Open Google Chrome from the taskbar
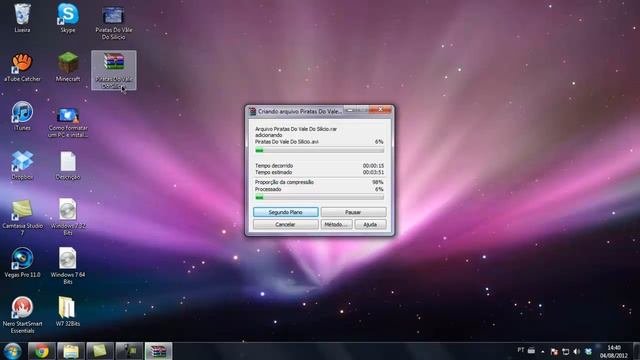This screenshot has height=360, width=640. tap(41, 351)
